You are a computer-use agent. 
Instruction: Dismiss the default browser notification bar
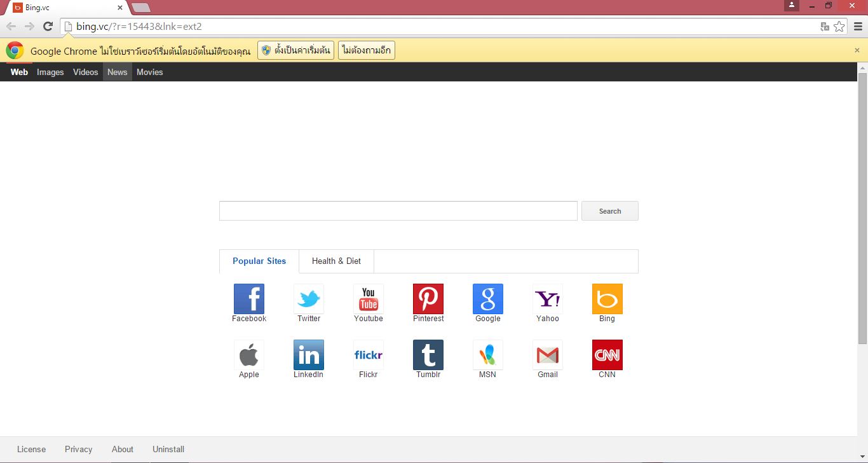[857, 50]
